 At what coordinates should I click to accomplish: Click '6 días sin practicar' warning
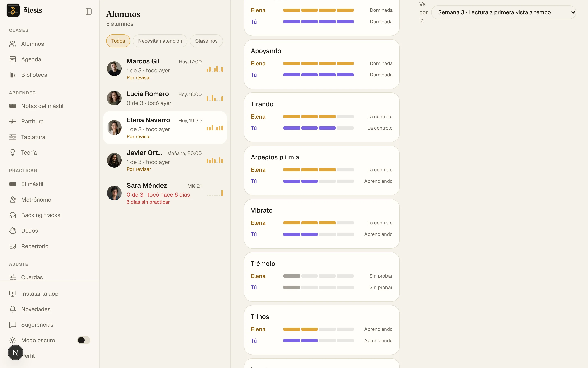pos(148,202)
